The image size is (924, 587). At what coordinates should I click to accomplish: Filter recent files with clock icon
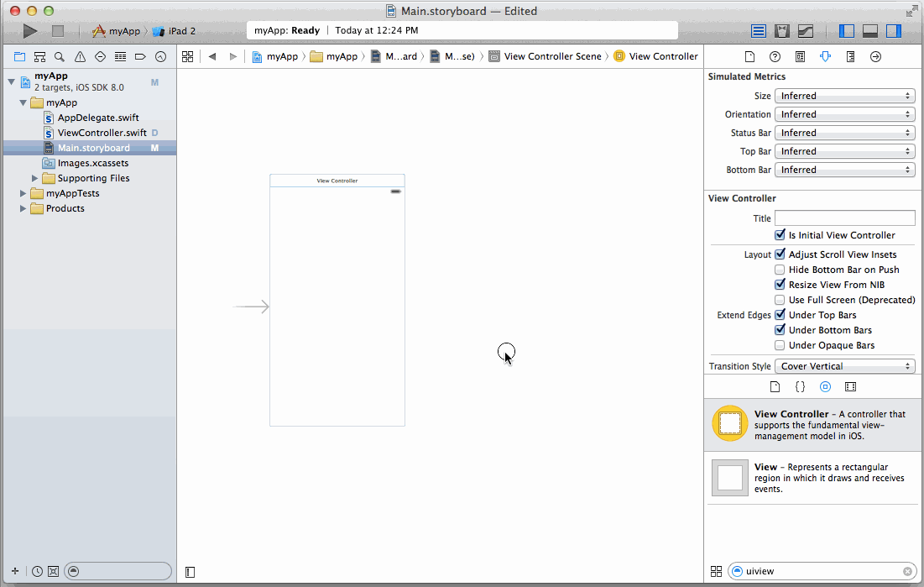[x=37, y=571]
